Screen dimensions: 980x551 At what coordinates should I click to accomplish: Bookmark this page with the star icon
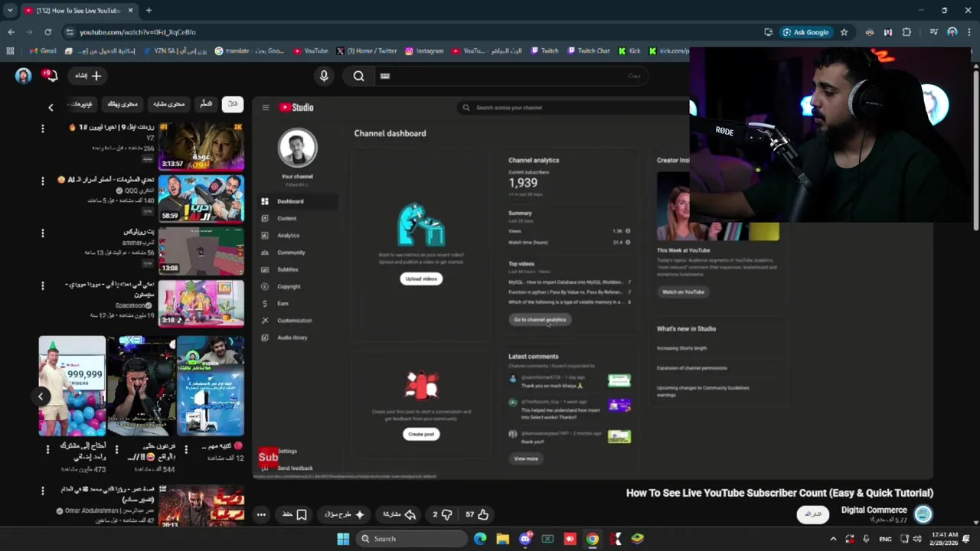(844, 32)
